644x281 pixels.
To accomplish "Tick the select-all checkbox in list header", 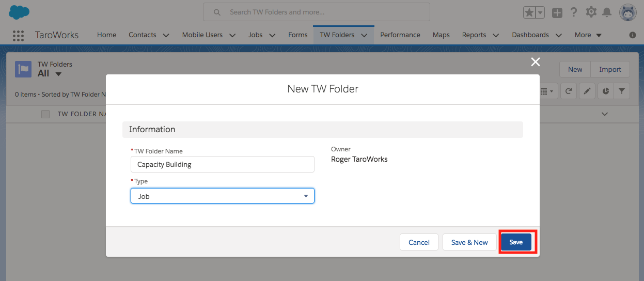I will 45,114.
